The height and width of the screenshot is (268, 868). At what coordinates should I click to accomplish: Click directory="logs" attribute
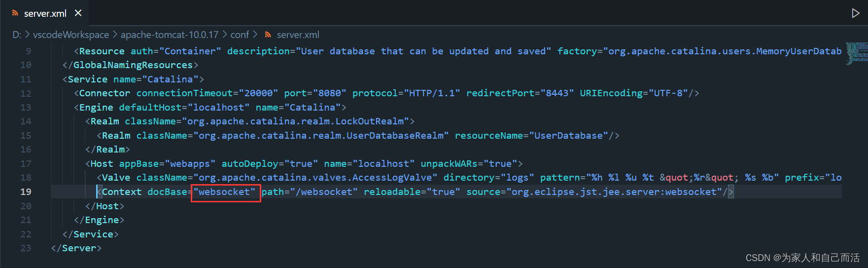489,178
